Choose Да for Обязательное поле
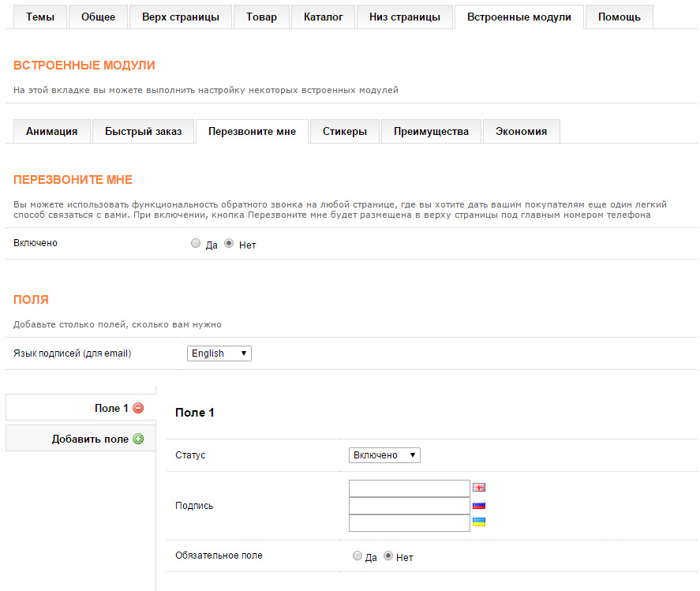This screenshot has height=591, width=700. (x=357, y=556)
